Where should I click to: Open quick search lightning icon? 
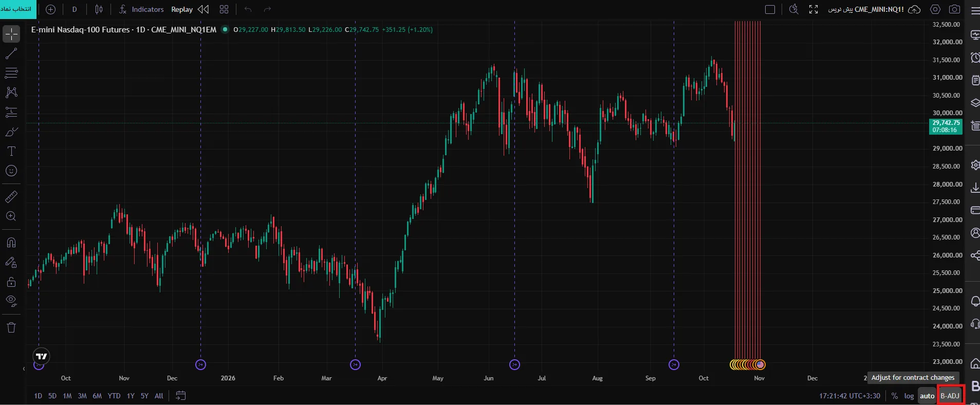[x=794, y=9]
